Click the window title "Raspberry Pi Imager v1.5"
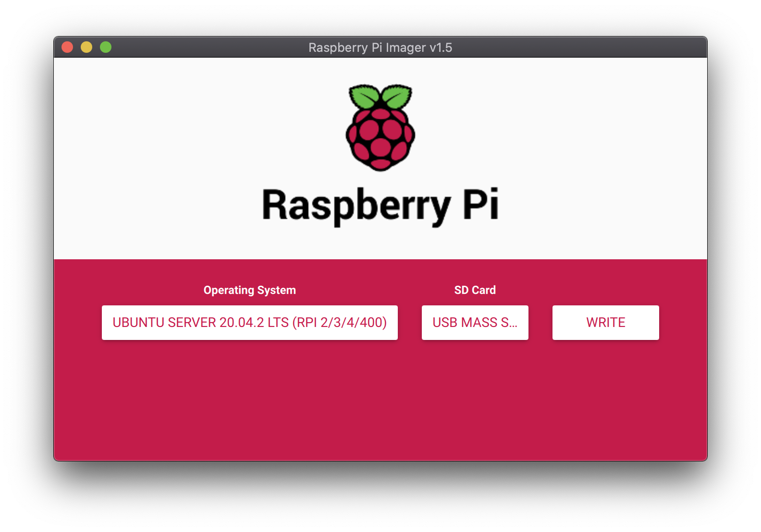Viewport: 761px width, 532px height. point(380,48)
